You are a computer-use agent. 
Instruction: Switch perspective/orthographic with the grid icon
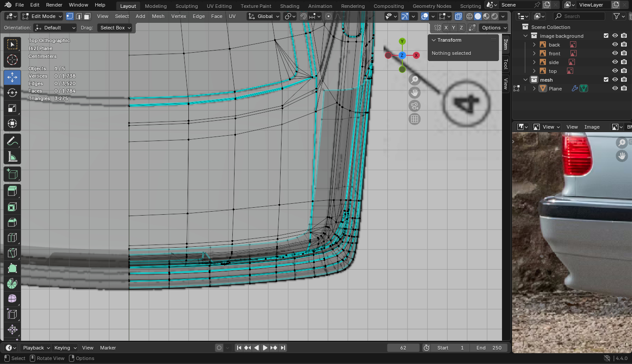415,119
